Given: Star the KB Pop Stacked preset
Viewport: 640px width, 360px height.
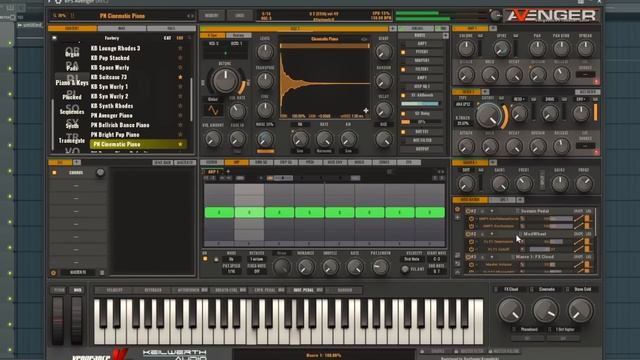Looking at the screenshot, I should (x=180, y=58).
